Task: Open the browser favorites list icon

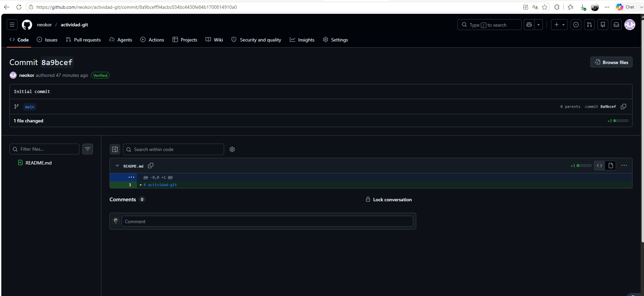Action: pyautogui.click(x=571, y=7)
